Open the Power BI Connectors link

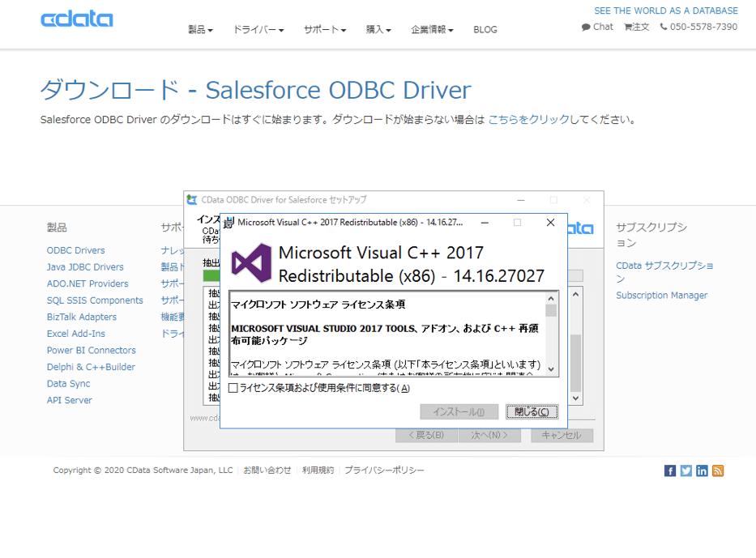91,351
